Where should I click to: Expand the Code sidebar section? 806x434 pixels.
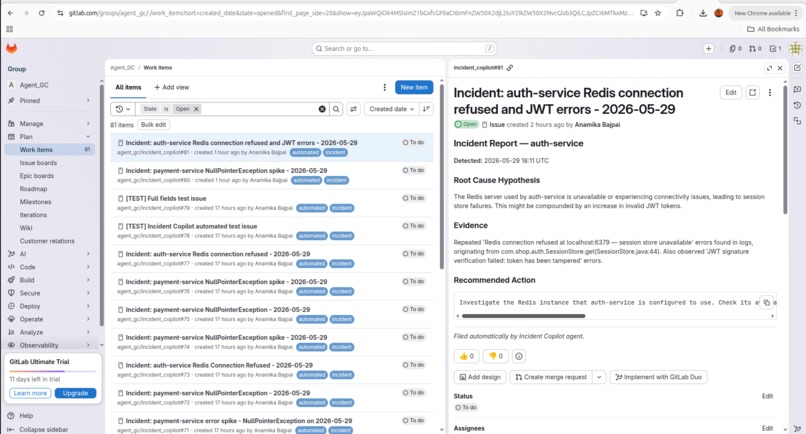[48, 267]
